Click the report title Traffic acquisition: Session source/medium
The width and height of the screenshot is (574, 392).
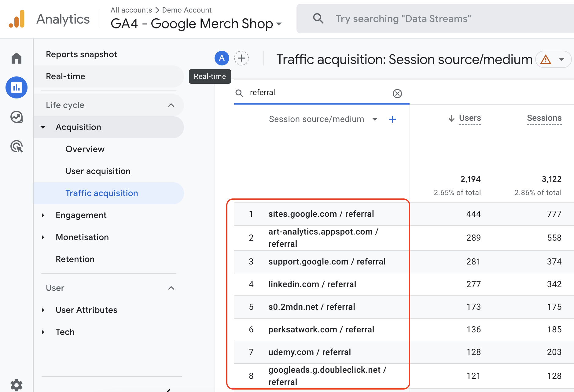404,59
